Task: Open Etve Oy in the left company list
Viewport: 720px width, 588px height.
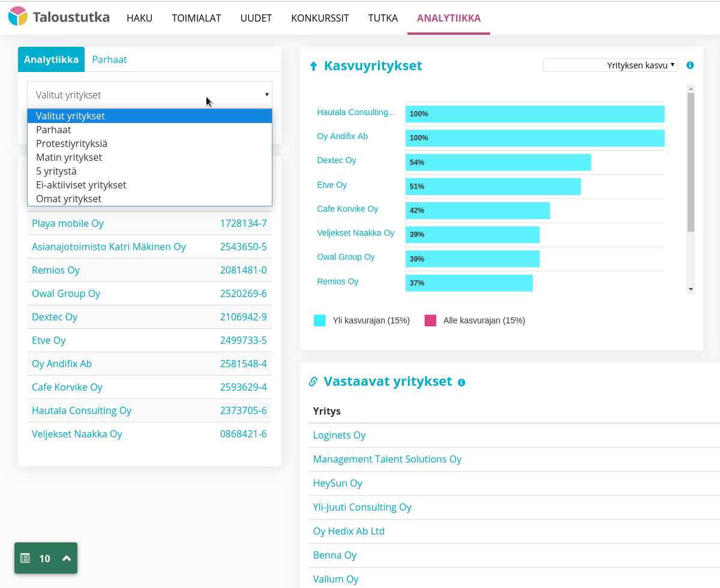Action: [x=49, y=340]
